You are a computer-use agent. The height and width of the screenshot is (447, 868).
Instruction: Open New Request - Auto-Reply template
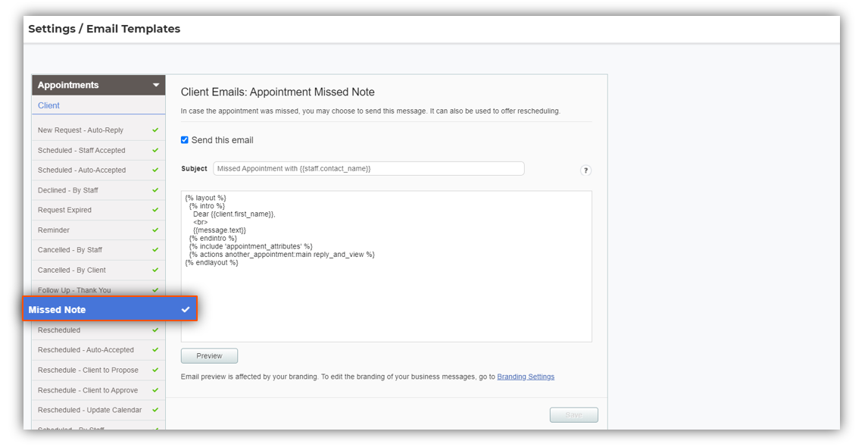point(98,130)
